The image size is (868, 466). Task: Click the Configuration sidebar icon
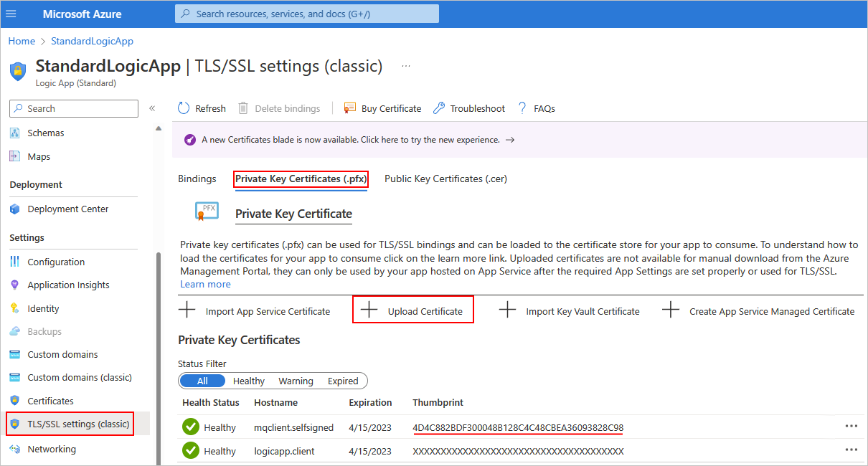click(x=15, y=262)
